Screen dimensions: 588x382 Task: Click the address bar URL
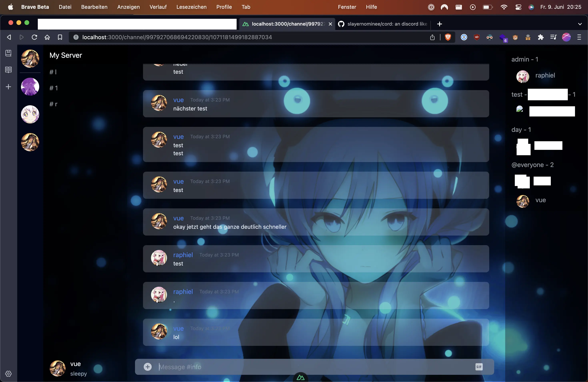coord(177,37)
